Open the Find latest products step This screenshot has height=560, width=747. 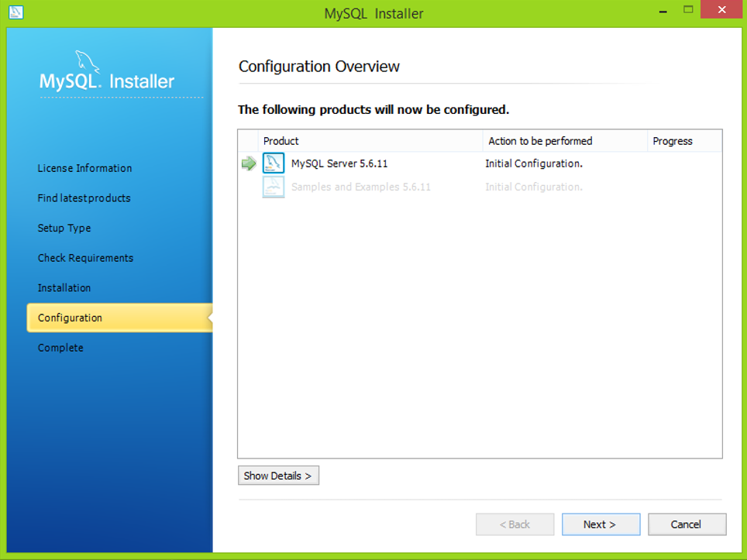coord(84,198)
